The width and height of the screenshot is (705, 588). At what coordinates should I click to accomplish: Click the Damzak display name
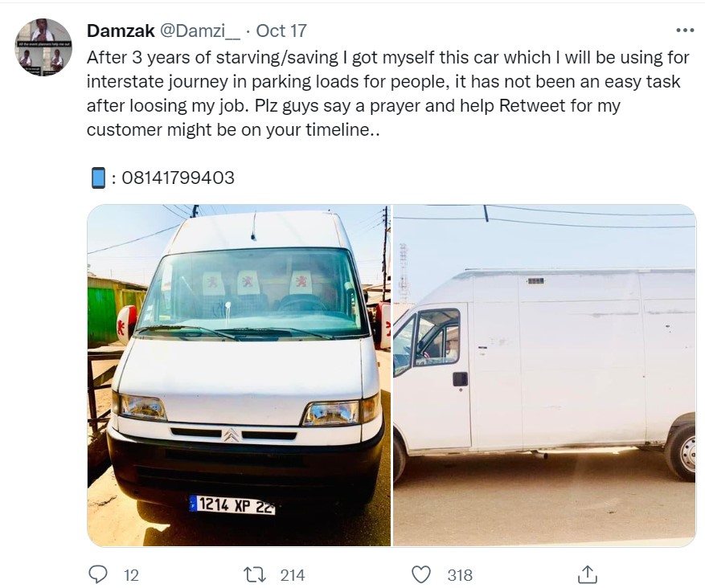tap(120, 31)
